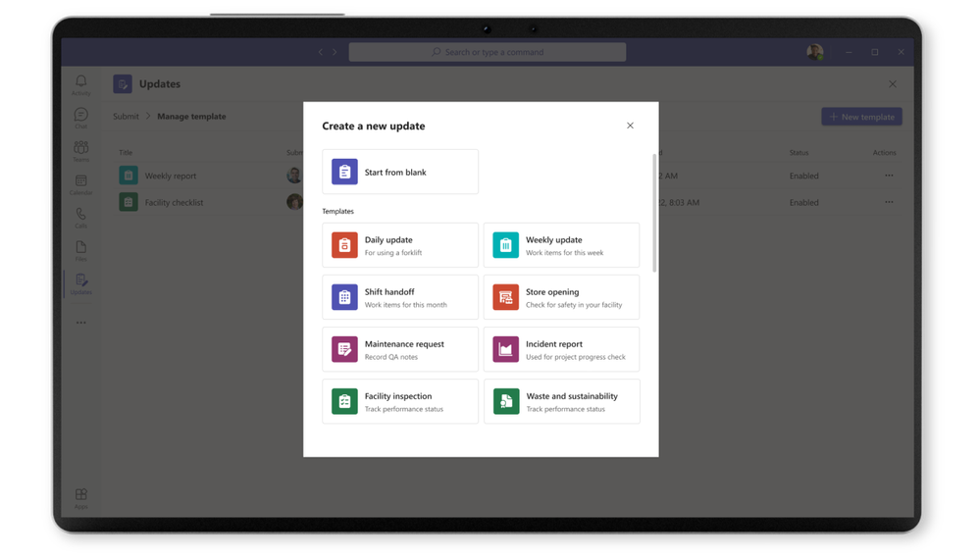
Task: Open actions menu for Facility checklist row
Action: pos(889,202)
